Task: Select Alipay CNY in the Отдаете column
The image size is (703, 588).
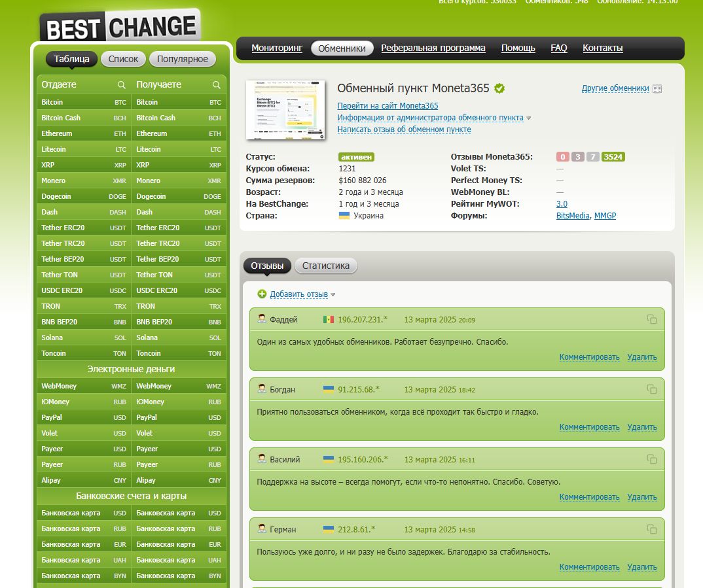Action: [84, 480]
